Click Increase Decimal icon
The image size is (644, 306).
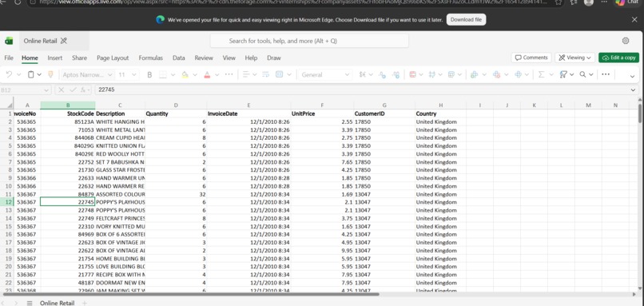396,74
